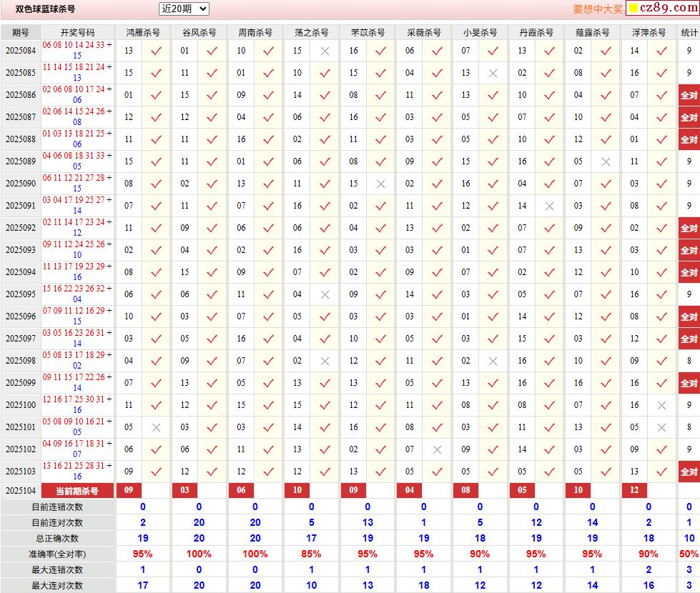Click draw numbers 15 16 22 23 26 32
Image resolution: width=700 pixels, height=593 pixels.
point(74,289)
